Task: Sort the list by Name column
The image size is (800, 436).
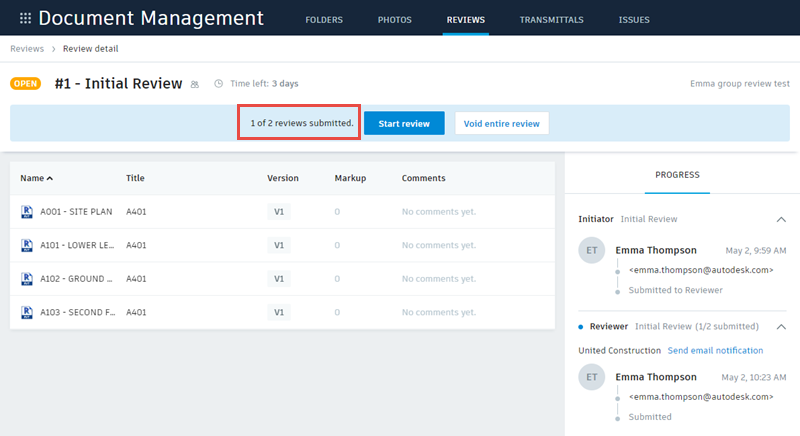Action: (36, 178)
